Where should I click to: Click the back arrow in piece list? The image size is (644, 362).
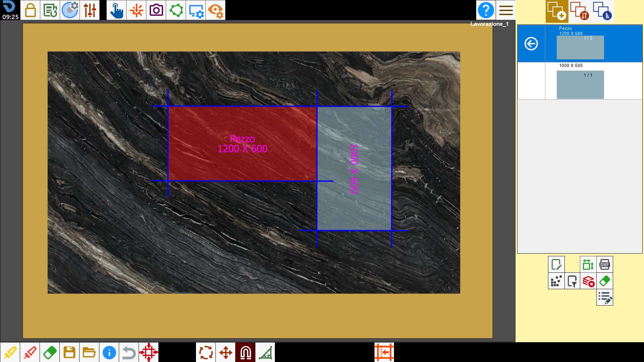(531, 44)
